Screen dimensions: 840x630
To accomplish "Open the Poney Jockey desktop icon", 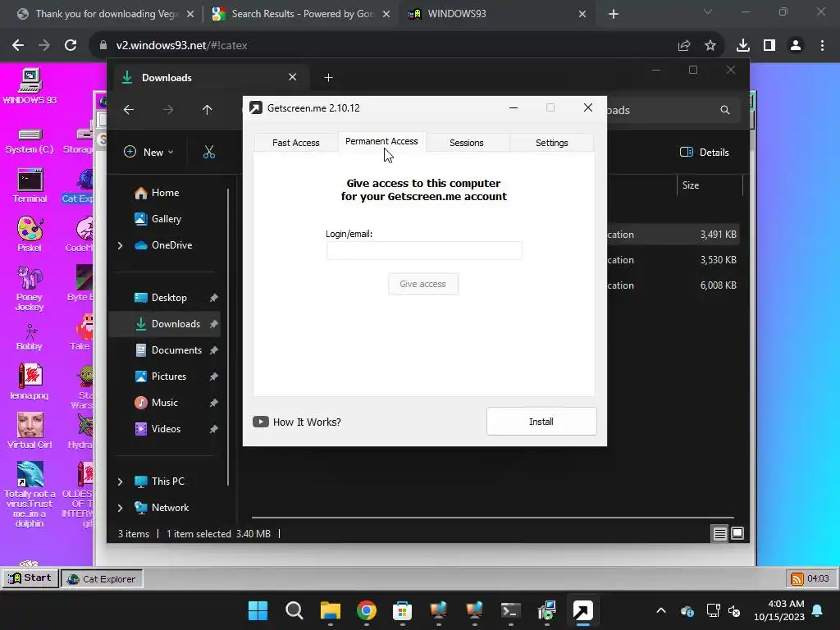I will click(x=30, y=288).
